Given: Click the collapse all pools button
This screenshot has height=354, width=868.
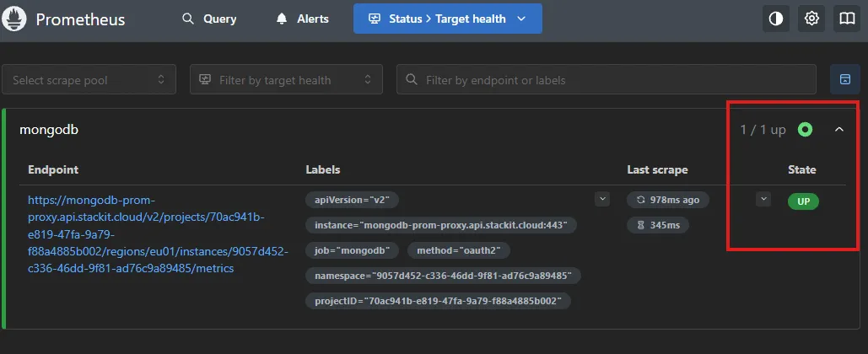Looking at the screenshot, I should pos(844,79).
